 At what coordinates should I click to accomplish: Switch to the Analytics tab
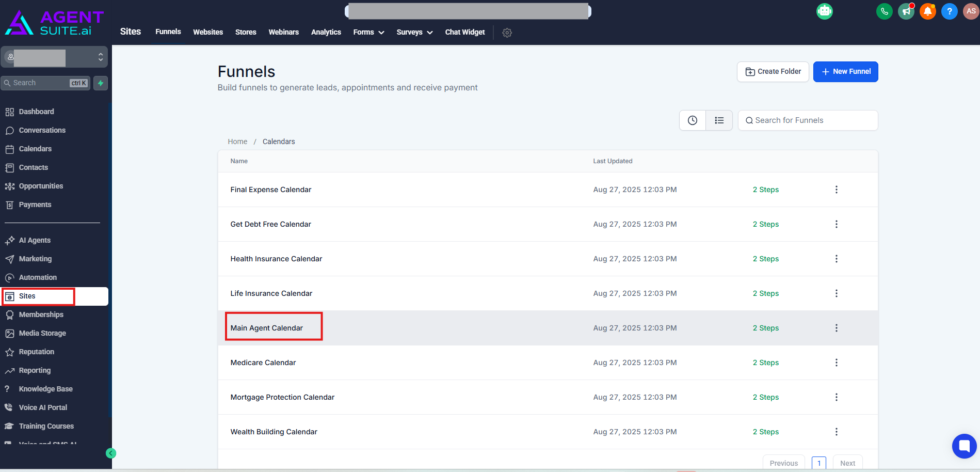[326, 32]
